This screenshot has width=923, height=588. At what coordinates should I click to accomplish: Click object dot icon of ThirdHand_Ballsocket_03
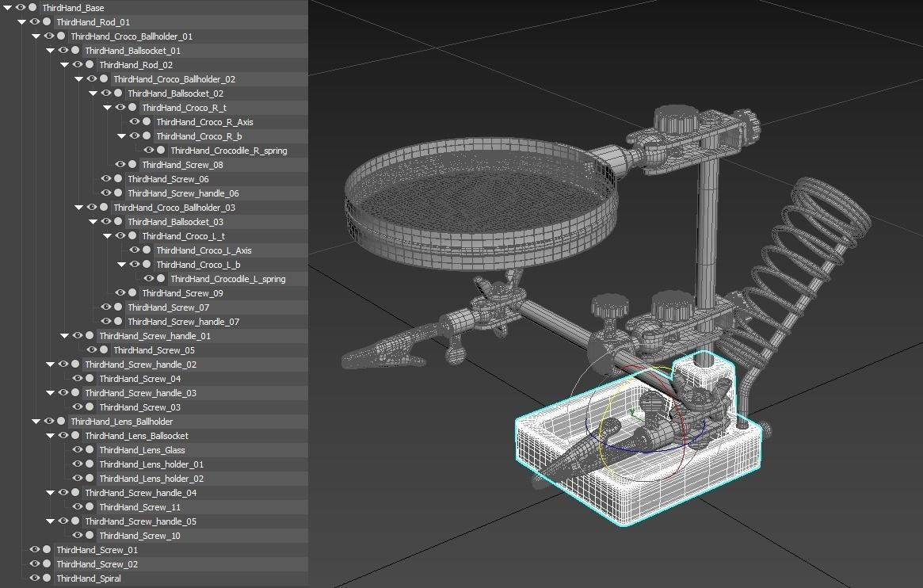118,221
